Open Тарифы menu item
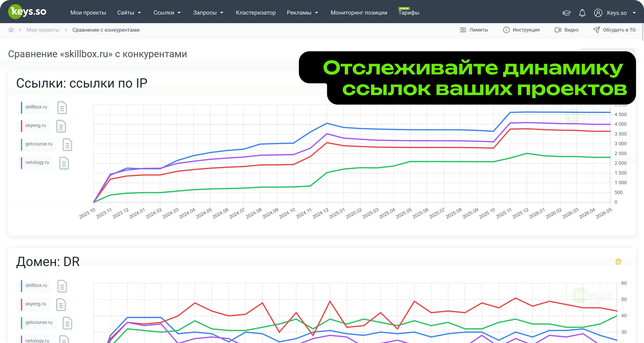 coord(409,13)
